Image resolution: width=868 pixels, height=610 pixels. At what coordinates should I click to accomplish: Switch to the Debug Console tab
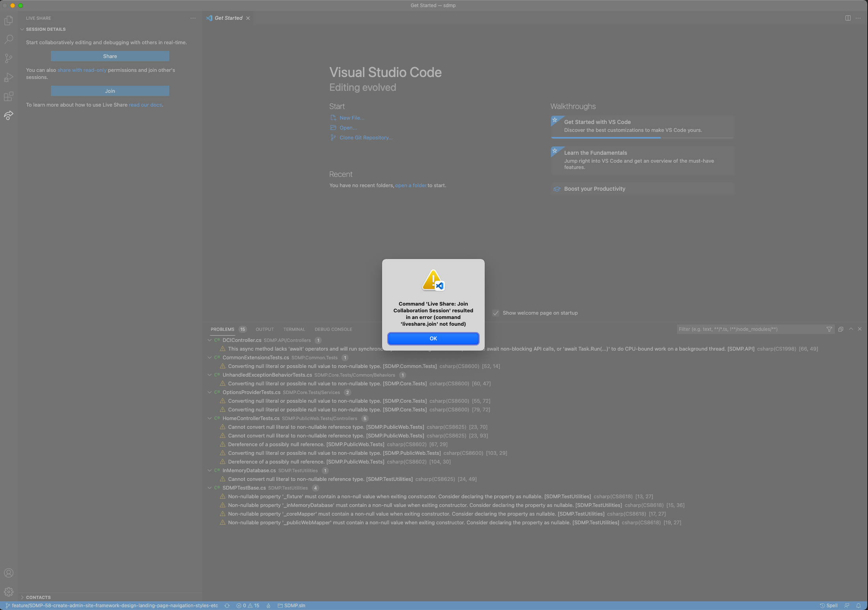pos(333,329)
